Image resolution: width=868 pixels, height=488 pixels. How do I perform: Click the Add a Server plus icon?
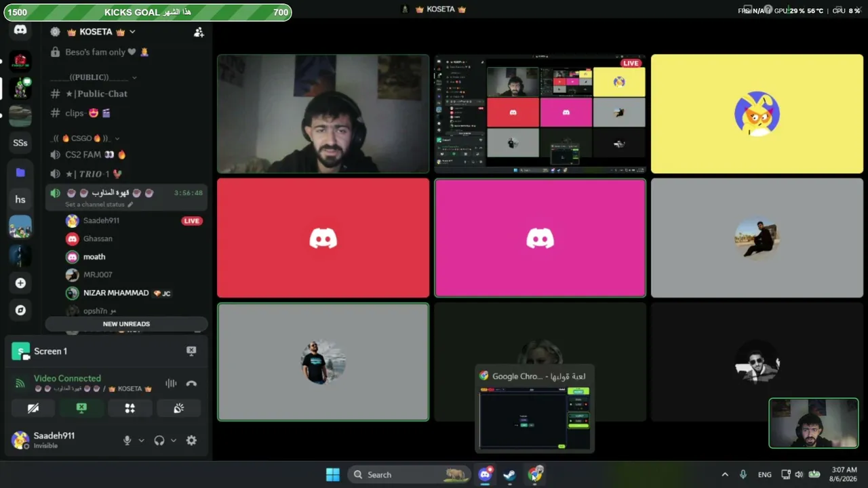pos(20,283)
